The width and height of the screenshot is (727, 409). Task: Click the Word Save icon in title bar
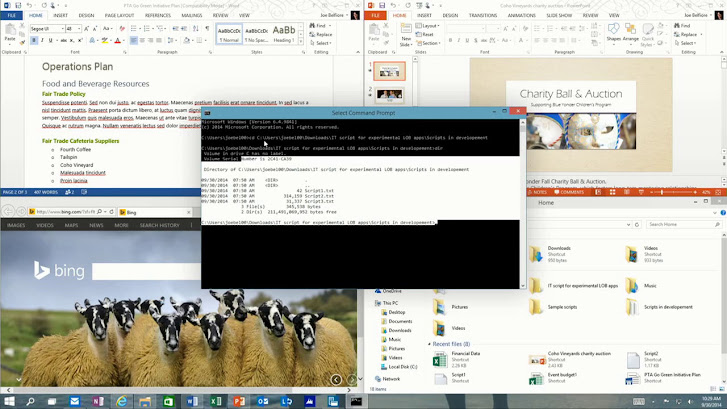point(18,5)
